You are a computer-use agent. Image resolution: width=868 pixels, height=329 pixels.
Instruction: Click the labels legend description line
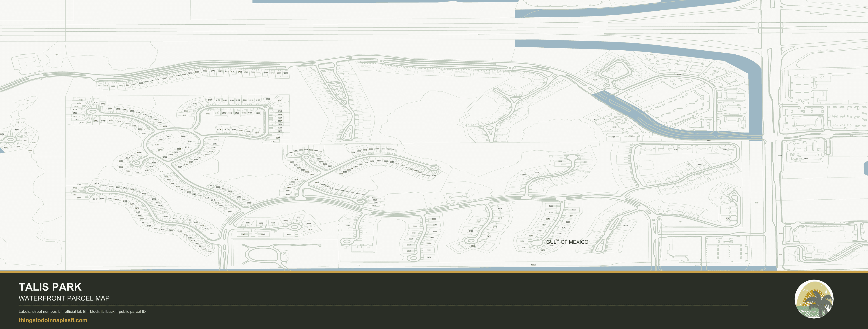(x=82, y=311)
